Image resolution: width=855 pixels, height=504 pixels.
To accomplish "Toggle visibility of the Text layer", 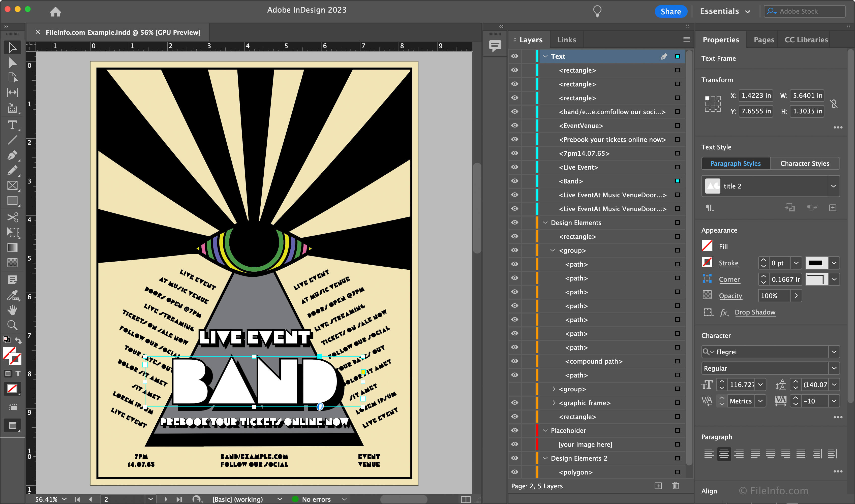I will click(x=514, y=56).
